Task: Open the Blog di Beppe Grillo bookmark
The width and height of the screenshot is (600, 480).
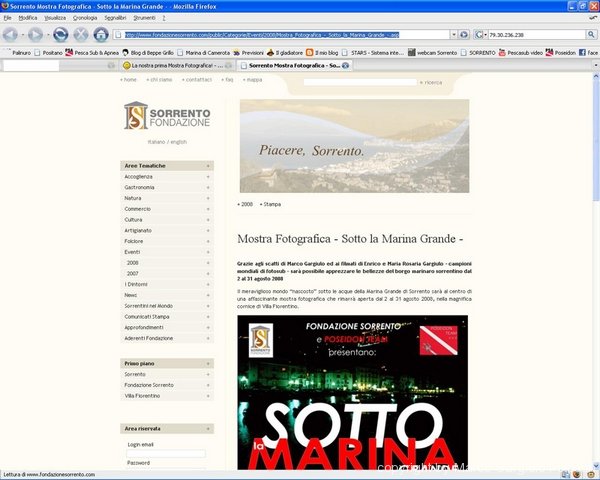Action: [148, 53]
